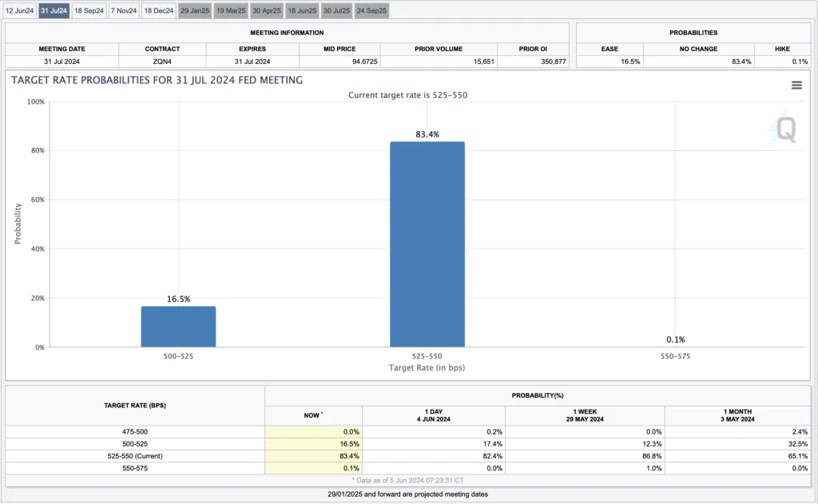Open the 19 Mar25 meeting tab
Viewport: 818px width, 504px height.
231,10
